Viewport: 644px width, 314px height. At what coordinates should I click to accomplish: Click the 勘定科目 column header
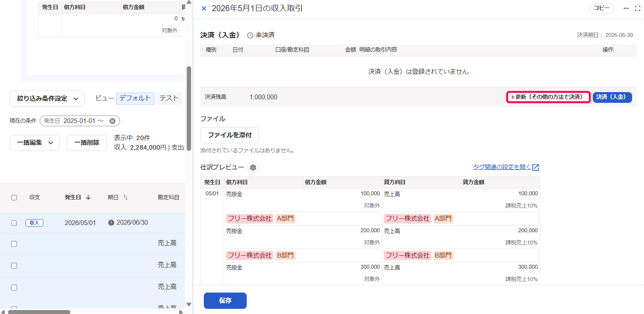(x=168, y=197)
